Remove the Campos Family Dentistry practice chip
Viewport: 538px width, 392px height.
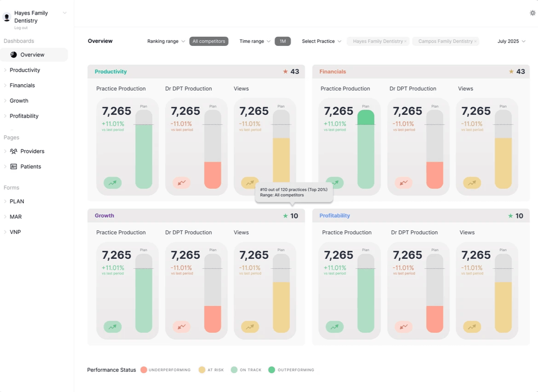[x=475, y=41]
